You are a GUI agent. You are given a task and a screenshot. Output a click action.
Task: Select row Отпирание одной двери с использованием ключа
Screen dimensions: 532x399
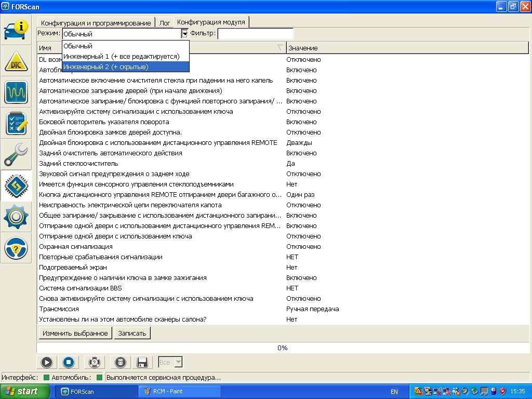[x=282, y=236]
